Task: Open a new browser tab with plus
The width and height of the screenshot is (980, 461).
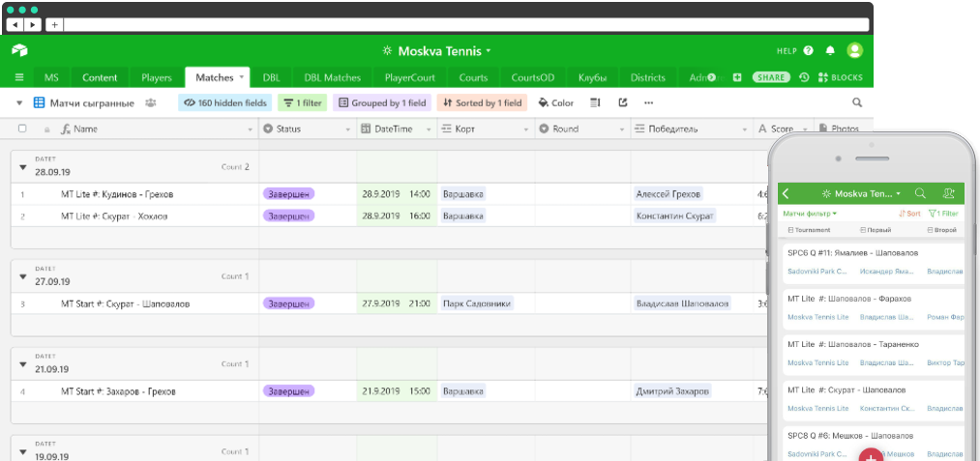Action: (54, 25)
